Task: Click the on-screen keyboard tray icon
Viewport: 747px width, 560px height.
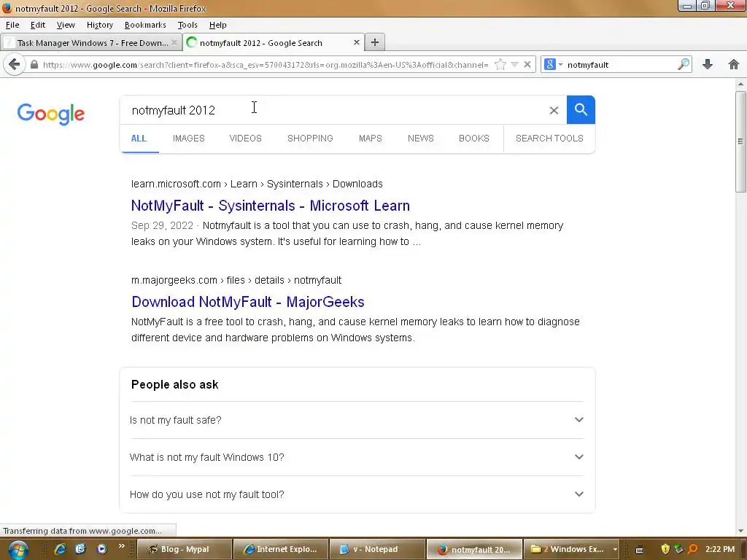Action: (x=639, y=550)
